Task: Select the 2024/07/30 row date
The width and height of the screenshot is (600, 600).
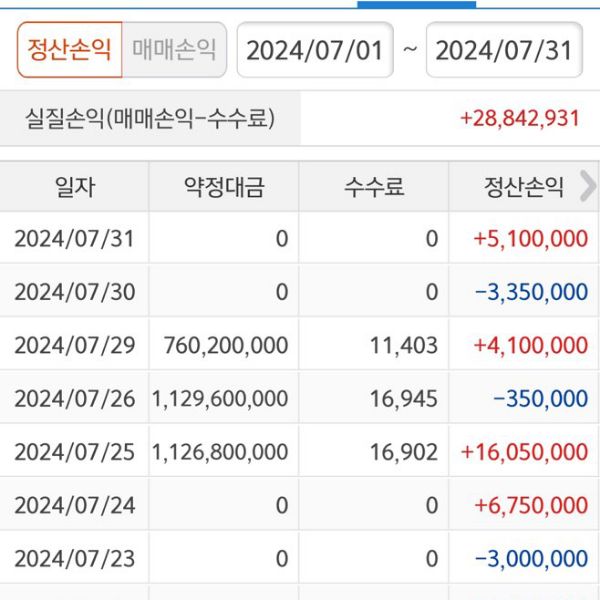Action: [x=74, y=292]
